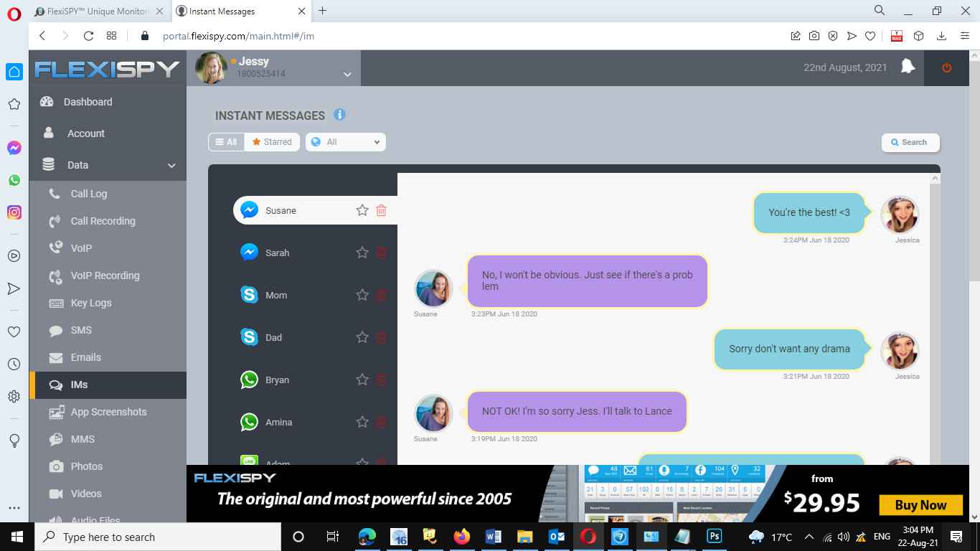Click the Opera WhatsApp sidebar icon
The width and height of the screenshot is (980, 551).
click(x=14, y=180)
